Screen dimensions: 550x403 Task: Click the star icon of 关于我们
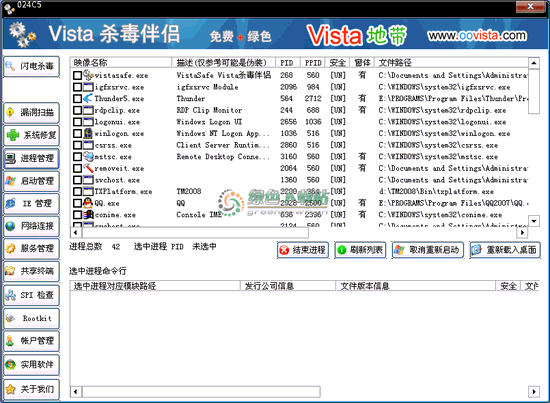pyautogui.click(x=11, y=389)
